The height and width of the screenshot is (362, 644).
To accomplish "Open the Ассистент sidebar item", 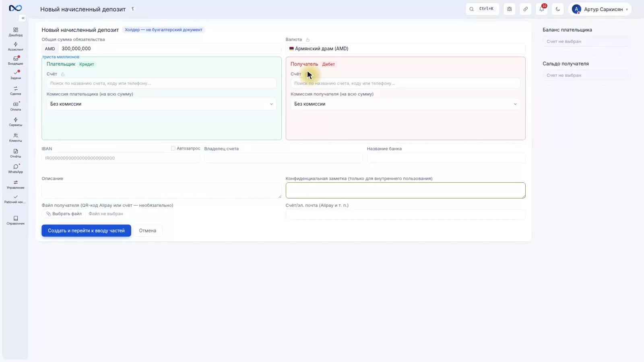I will [15, 46].
